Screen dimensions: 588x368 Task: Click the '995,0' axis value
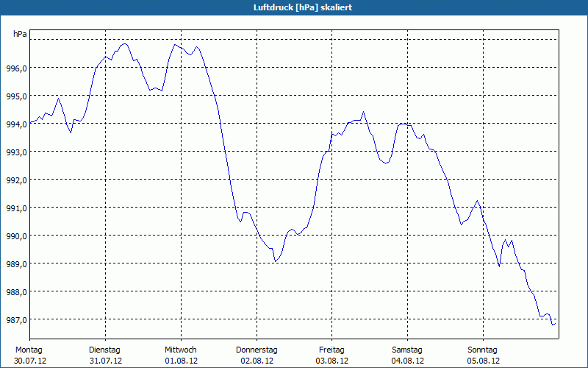click(16, 96)
